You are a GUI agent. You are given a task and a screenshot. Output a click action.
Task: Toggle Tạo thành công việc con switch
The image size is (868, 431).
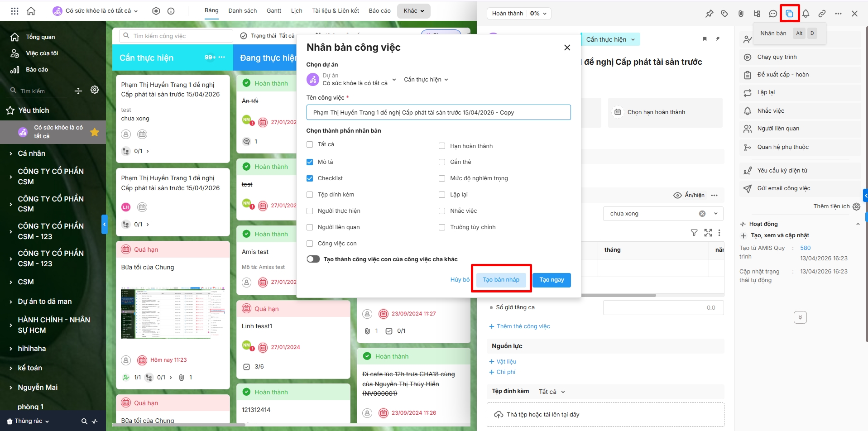pos(313,259)
